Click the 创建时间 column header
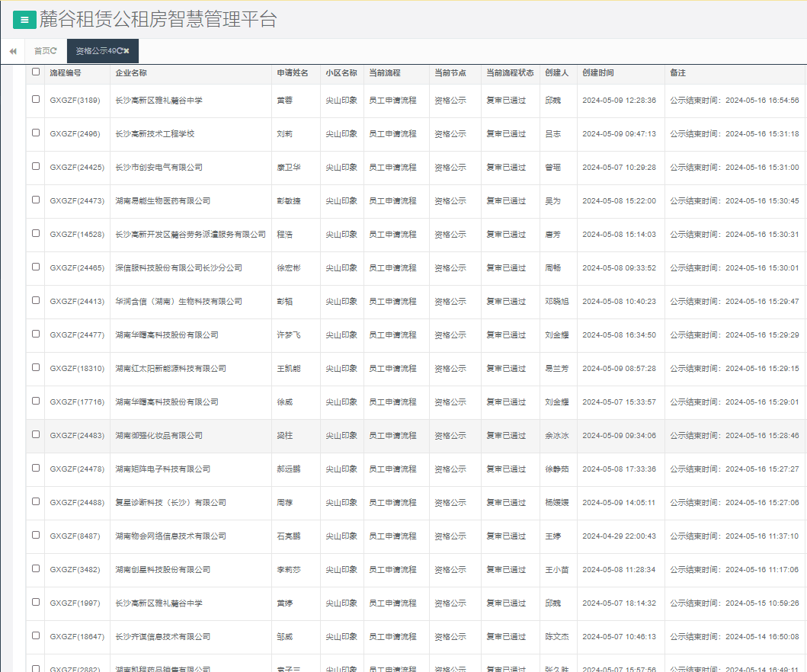 (x=597, y=73)
